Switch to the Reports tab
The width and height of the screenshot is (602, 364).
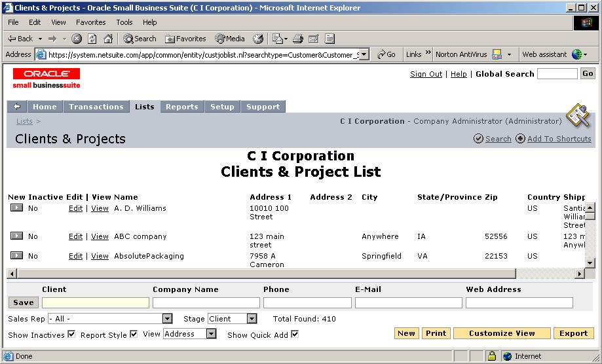(182, 107)
